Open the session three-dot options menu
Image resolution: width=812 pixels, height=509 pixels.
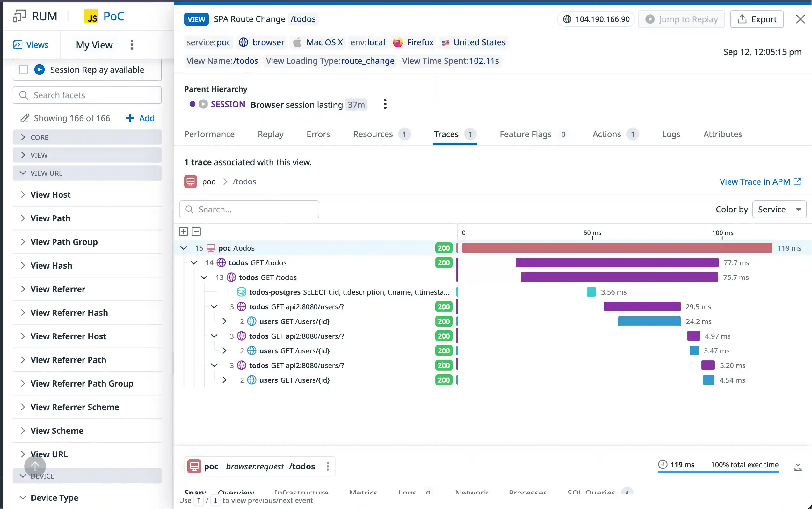pyautogui.click(x=385, y=104)
